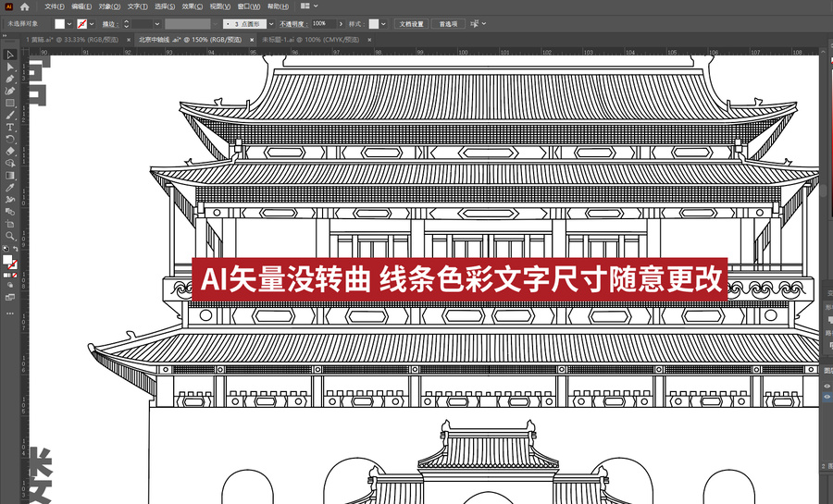Close the 北京中轴线.ai tab
This screenshot has height=504, width=833.
[253, 40]
